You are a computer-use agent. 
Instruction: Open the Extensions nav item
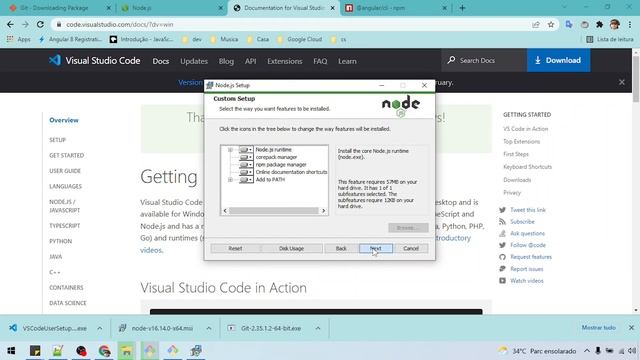coord(284,61)
